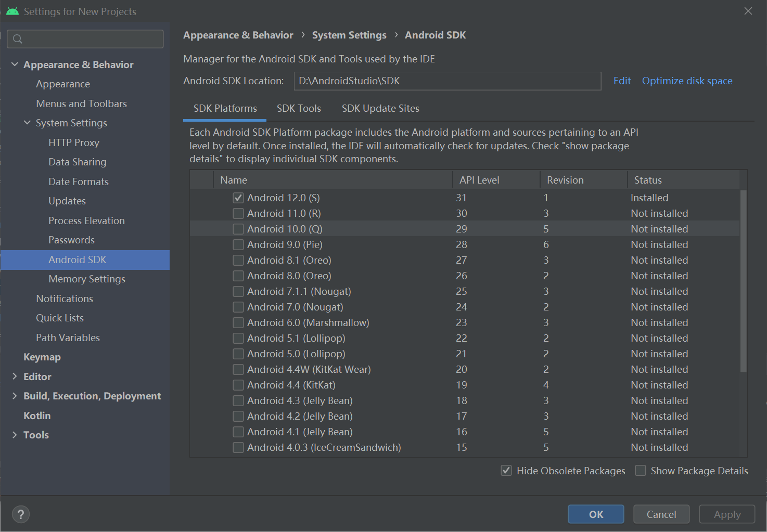This screenshot has width=767, height=532.
Task: Open Updates settings page
Action: pos(67,201)
